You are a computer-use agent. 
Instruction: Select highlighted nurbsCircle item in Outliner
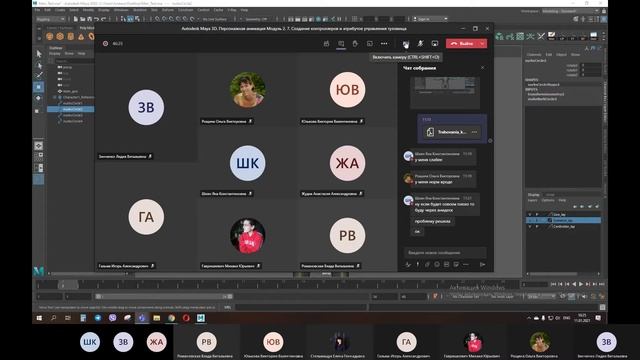(71, 109)
